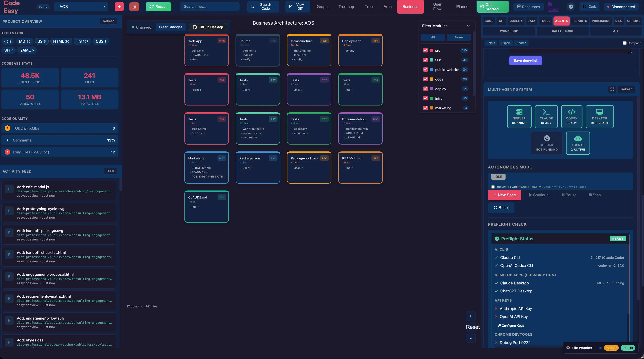Click the Clear Changes button
The height and width of the screenshot is (359, 644).
171,27
